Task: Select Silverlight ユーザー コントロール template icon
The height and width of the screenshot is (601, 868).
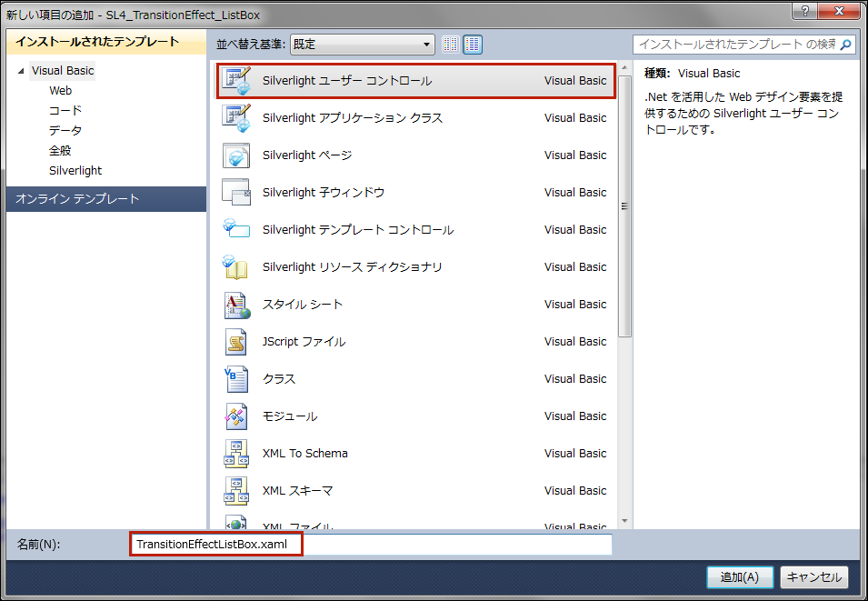Action: click(x=236, y=81)
